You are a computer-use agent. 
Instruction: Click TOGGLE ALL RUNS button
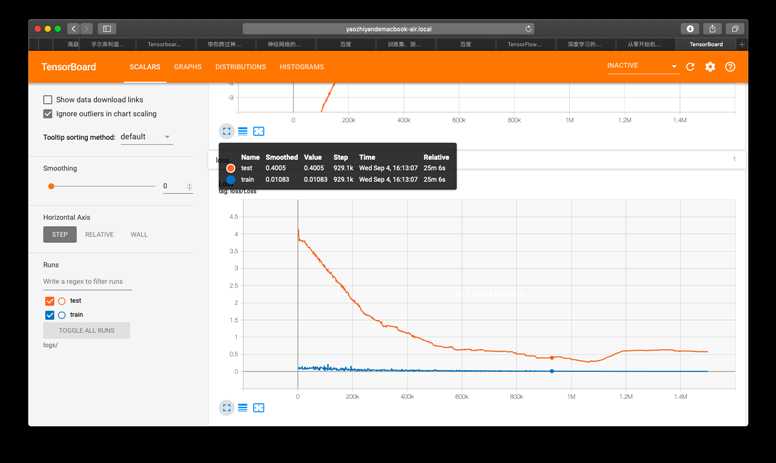click(87, 330)
